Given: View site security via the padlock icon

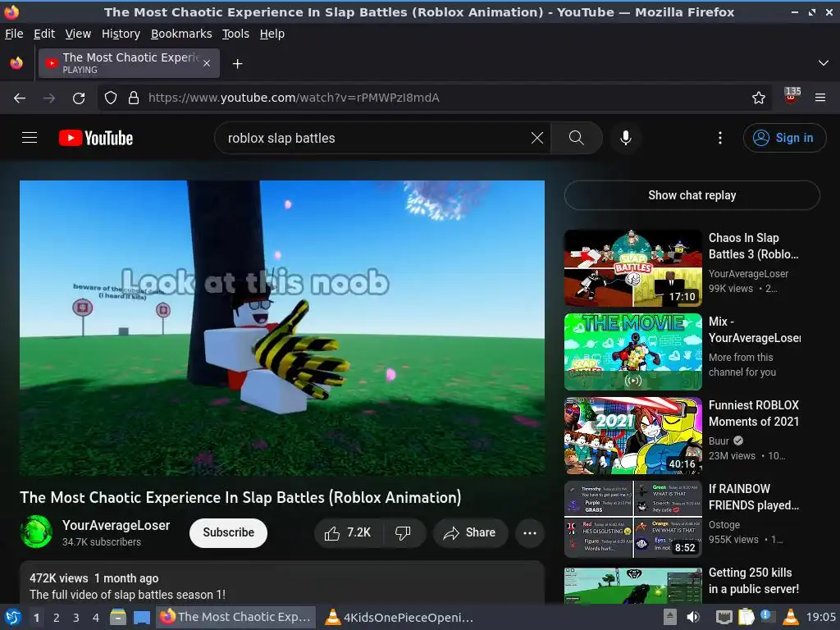Looking at the screenshot, I should 134,98.
